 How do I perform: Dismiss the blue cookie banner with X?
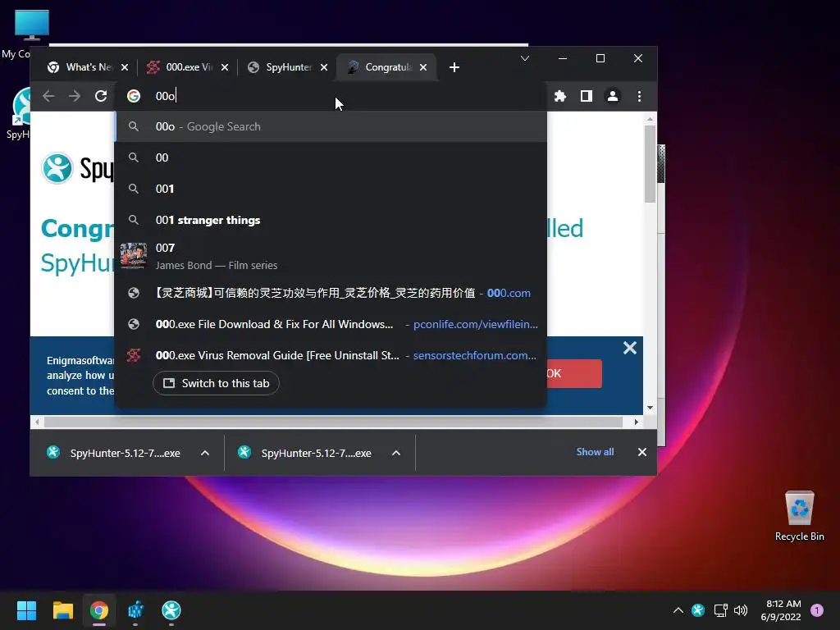[629, 348]
